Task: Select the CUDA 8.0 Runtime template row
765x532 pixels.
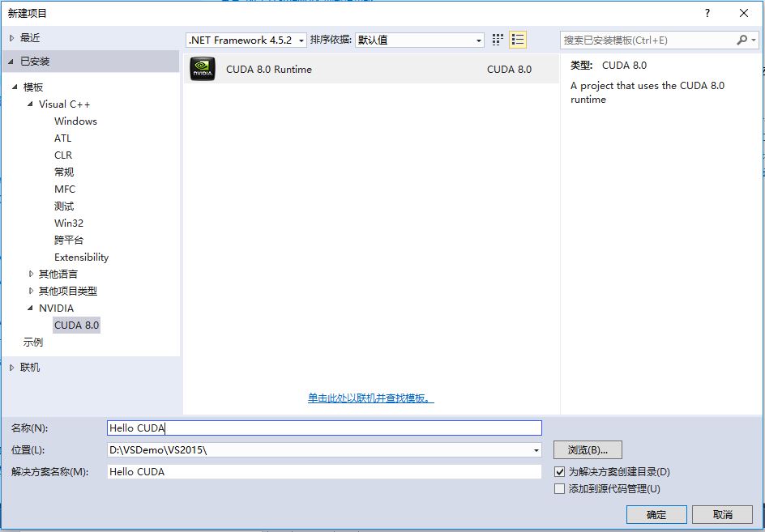Action: pyautogui.click(x=371, y=70)
